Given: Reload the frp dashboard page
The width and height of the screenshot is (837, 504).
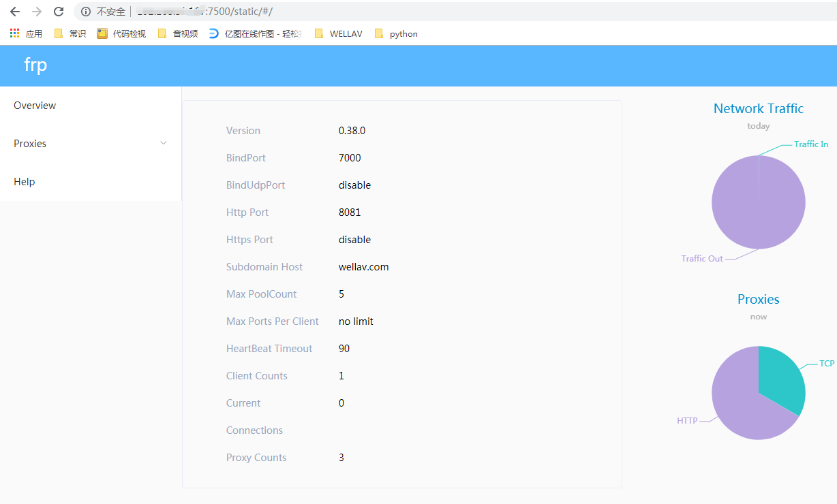Looking at the screenshot, I should (59, 12).
